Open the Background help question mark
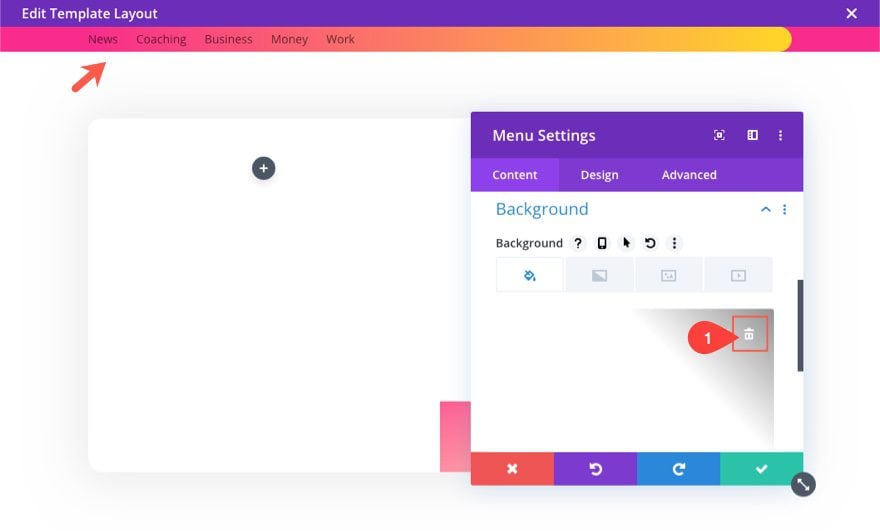 coord(578,243)
